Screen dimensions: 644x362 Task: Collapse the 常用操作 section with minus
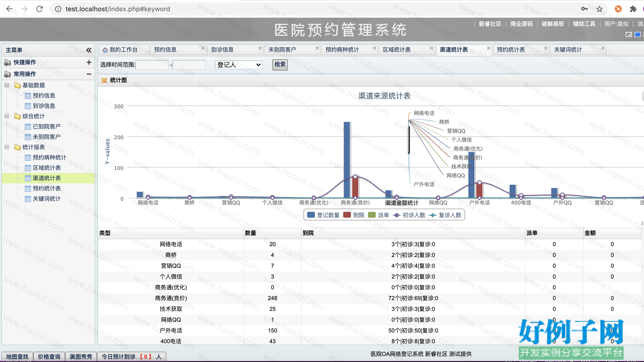click(x=89, y=74)
